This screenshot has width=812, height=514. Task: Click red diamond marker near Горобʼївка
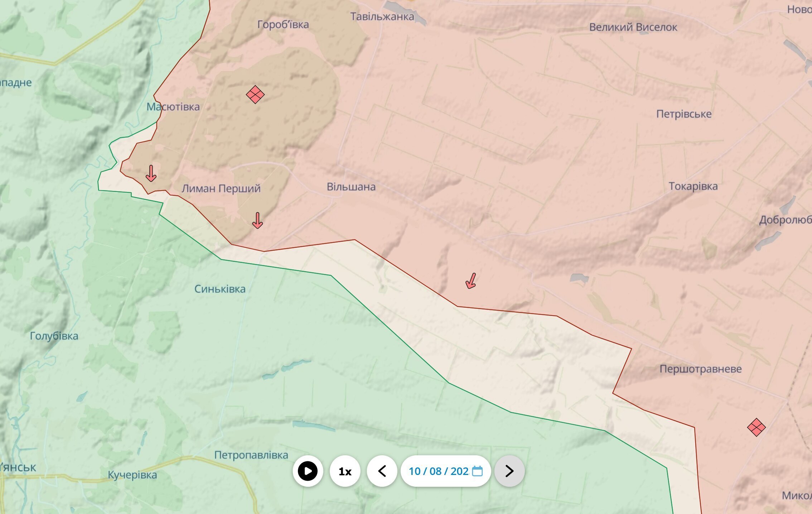click(x=255, y=95)
